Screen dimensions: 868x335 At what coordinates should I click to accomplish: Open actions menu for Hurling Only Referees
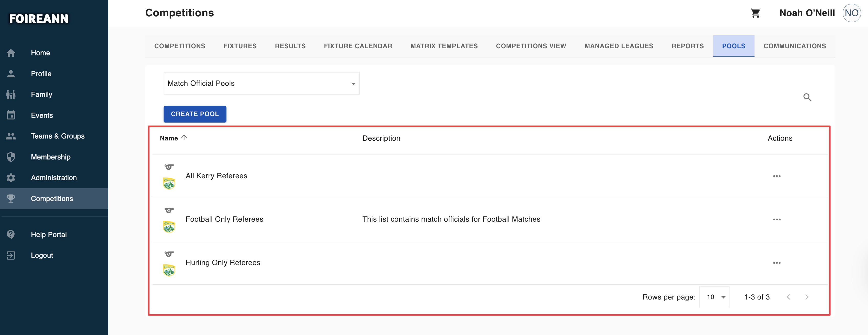pos(777,263)
